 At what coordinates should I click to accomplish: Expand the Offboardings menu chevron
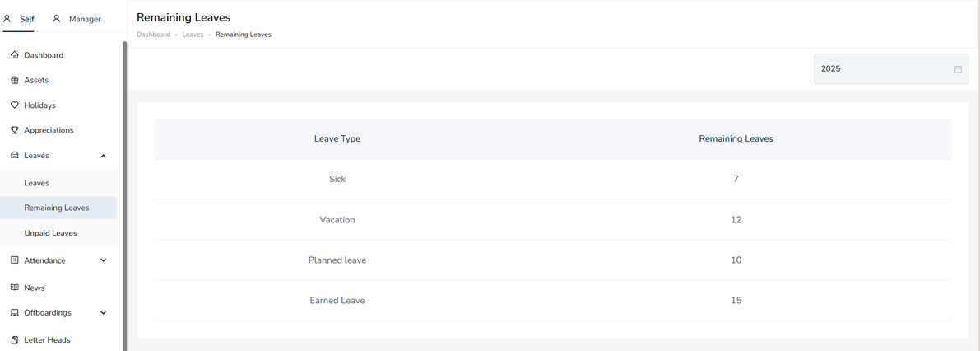pyautogui.click(x=103, y=313)
